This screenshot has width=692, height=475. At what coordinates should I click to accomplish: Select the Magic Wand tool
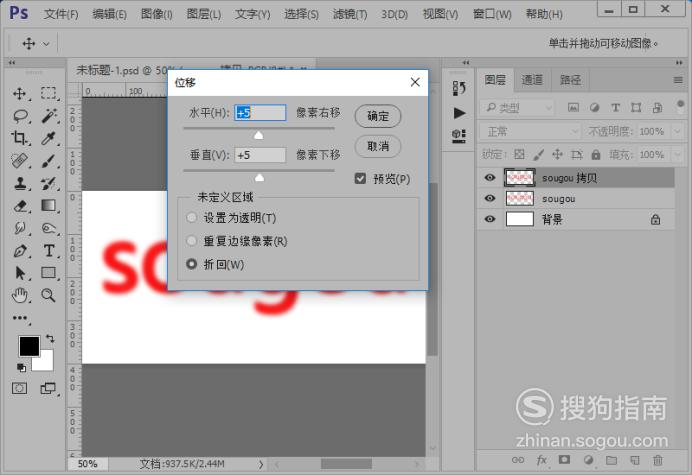point(49,116)
